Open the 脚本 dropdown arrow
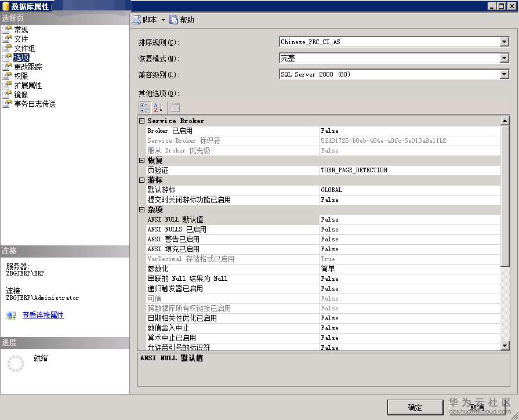This screenshot has height=420, width=519. tap(163, 20)
